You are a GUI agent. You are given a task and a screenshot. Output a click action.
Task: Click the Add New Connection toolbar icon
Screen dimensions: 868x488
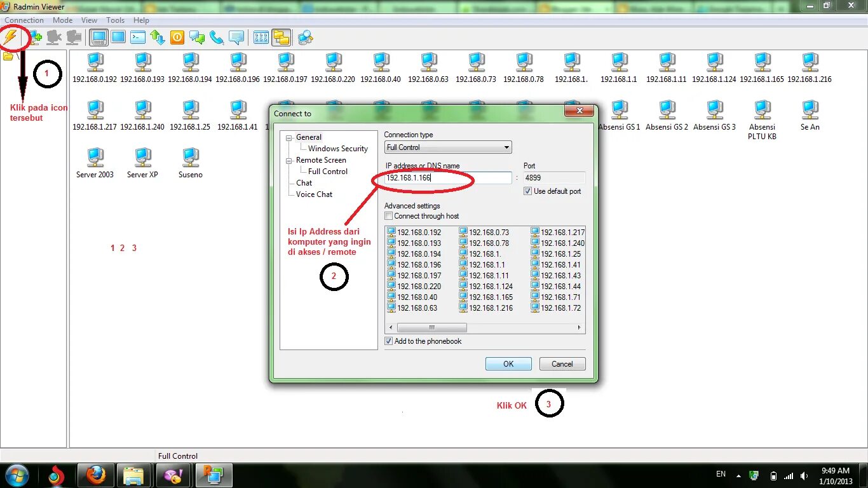click(34, 37)
